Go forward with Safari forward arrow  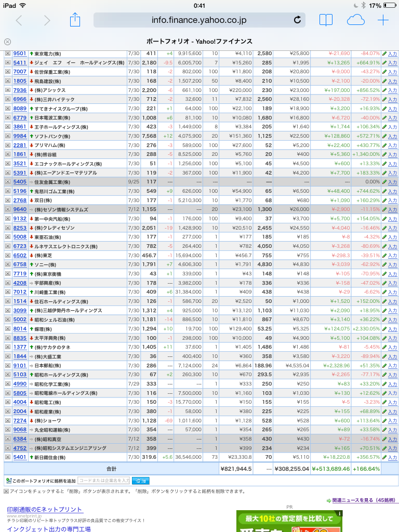pyautogui.click(x=47, y=20)
